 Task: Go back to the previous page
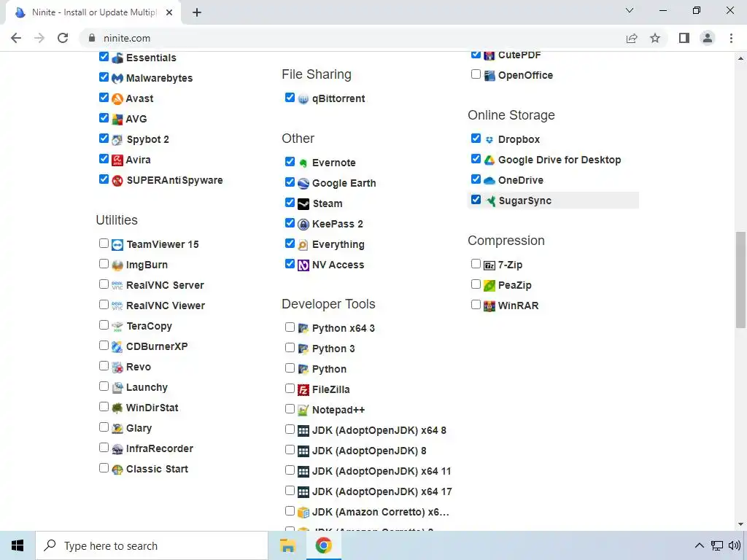tap(16, 38)
